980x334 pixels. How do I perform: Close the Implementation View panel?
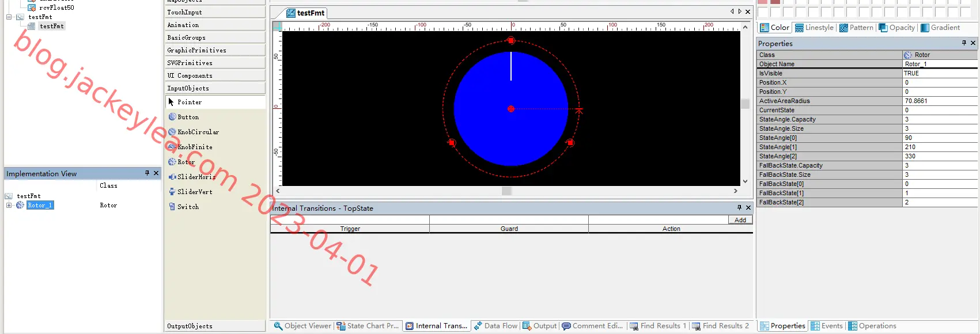coord(156,173)
